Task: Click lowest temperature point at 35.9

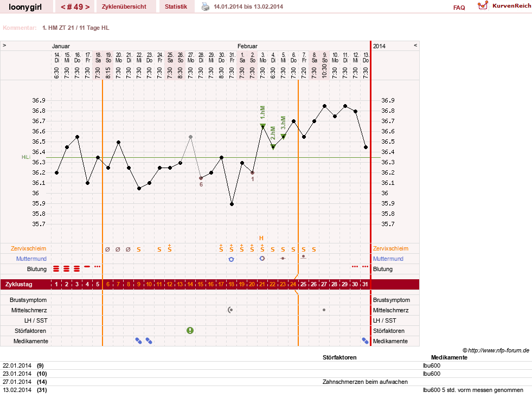Action: pos(232,204)
